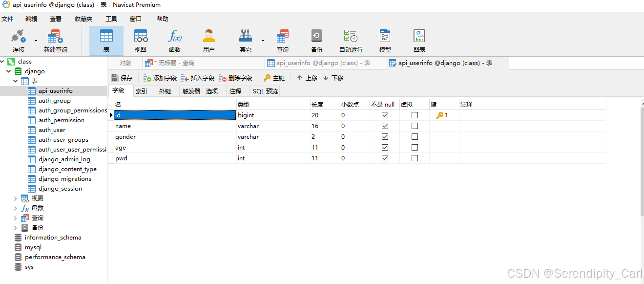Open the 图表 charts icon
644x284 pixels.
(x=419, y=36)
